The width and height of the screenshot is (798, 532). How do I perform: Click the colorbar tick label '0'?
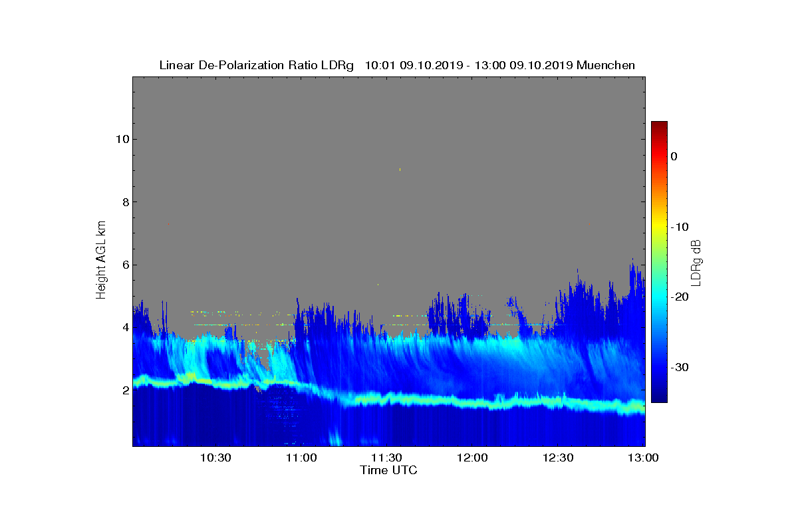click(674, 156)
